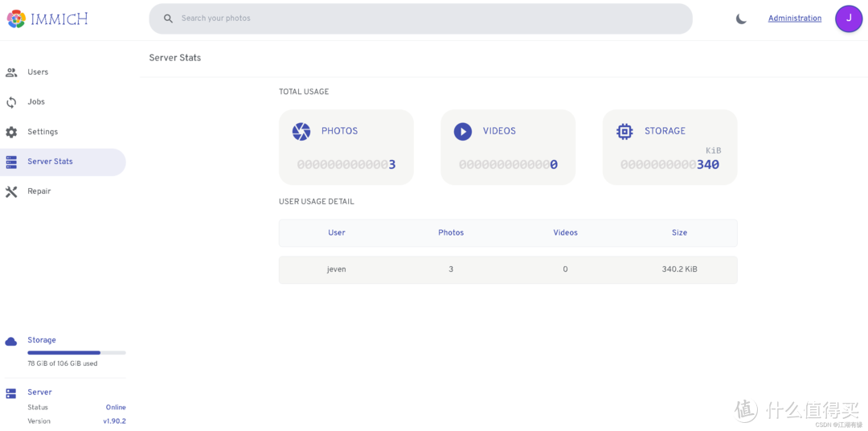Go to Jobs page in sidebar

(36, 102)
